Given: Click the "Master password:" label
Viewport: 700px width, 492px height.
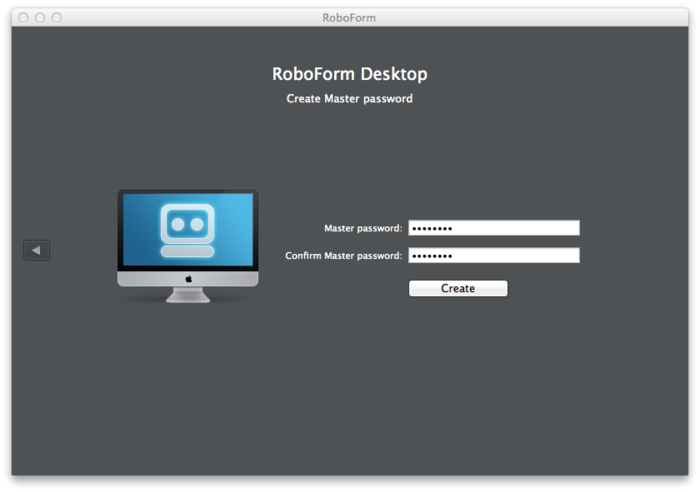Looking at the screenshot, I should tap(363, 229).
